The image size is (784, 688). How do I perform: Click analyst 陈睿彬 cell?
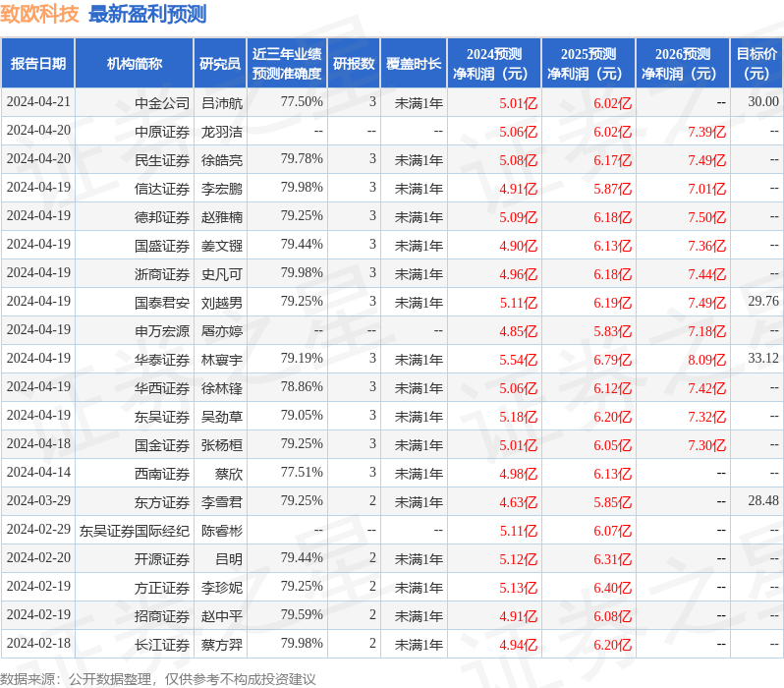click(221, 531)
